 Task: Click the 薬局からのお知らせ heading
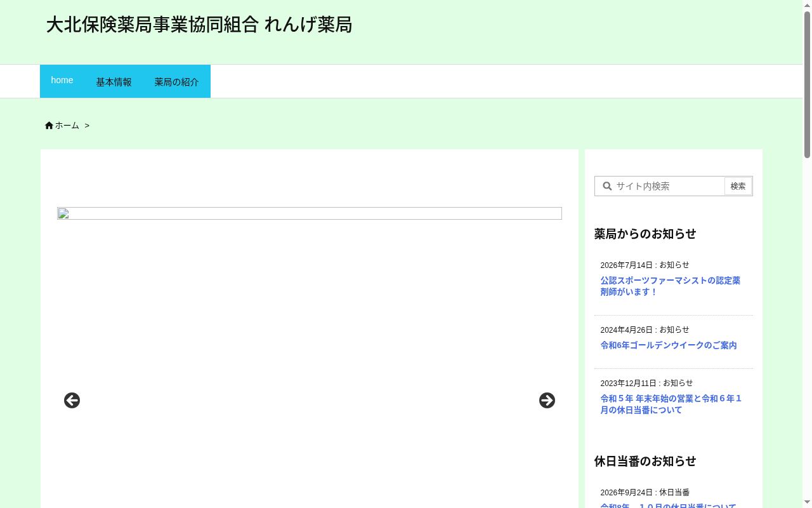(645, 234)
